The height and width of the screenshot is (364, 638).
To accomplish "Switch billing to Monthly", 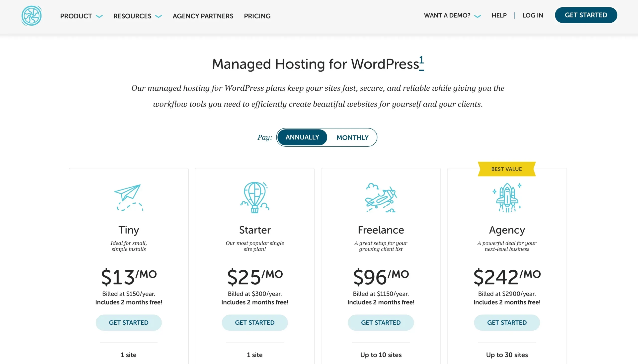I will (352, 137).
